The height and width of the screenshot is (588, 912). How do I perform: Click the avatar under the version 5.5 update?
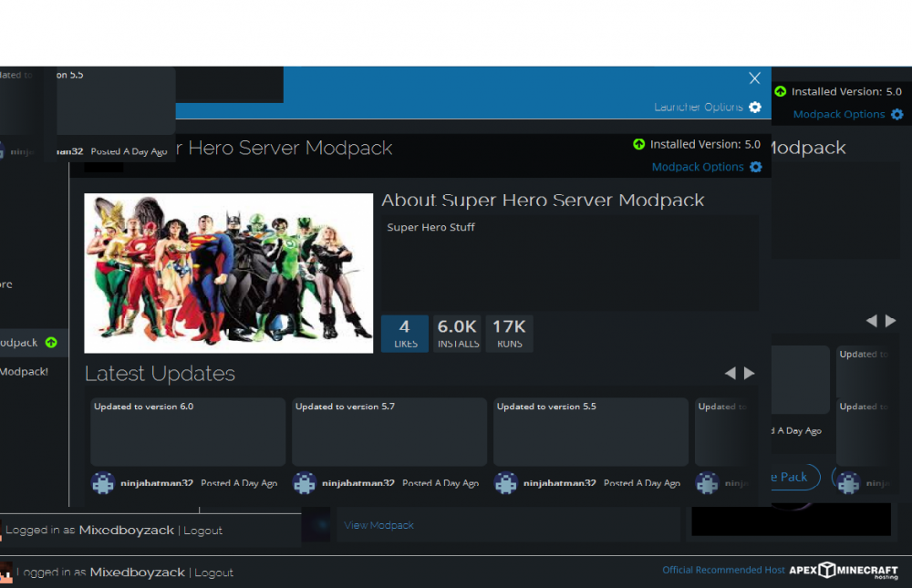(x=505, y=483)
